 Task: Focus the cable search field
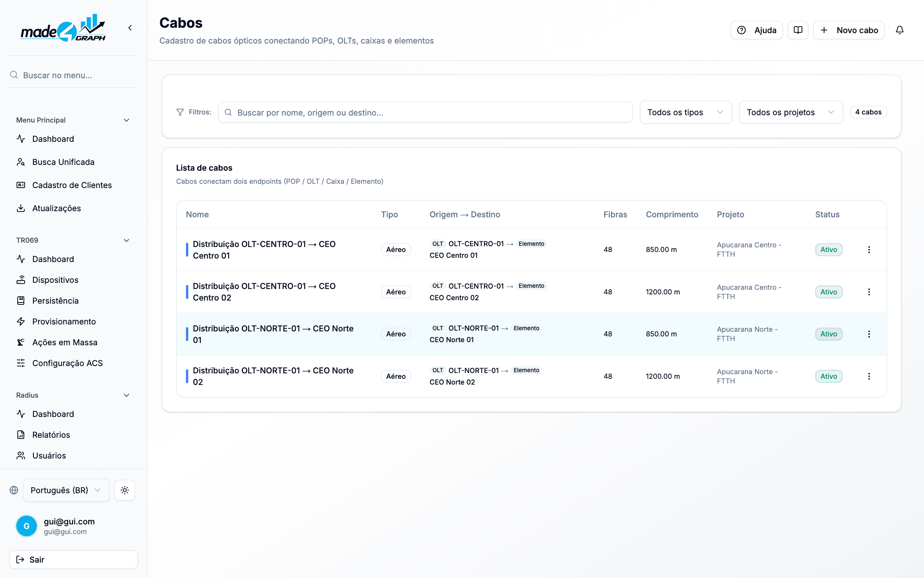click(x=425, y=112)
